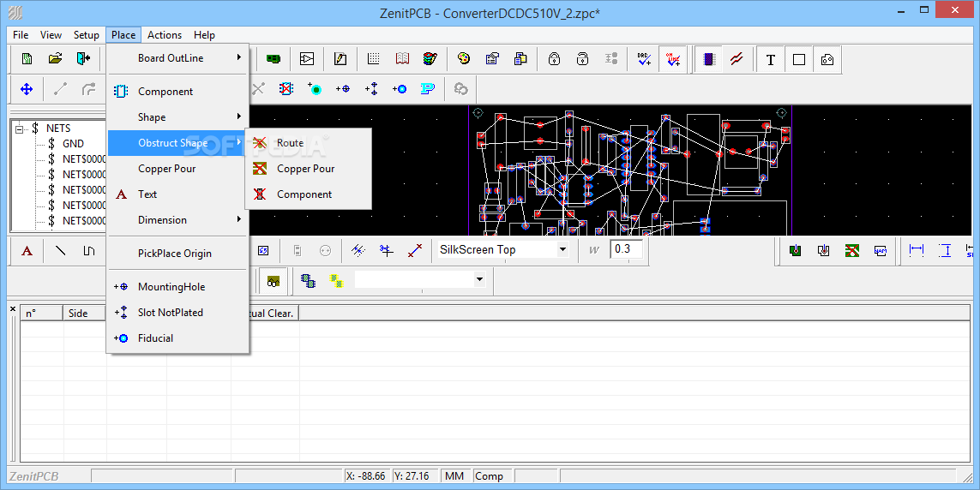Click the open padlock unlock icon
This screenshot has height=490, width=980.
(582, 58)
